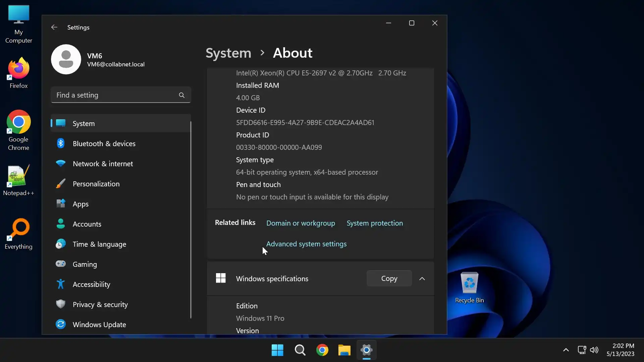Viewport: 644px width, 362px height.
Task: Select Time & language in the sidebar
Action: (x=99, y=244)
